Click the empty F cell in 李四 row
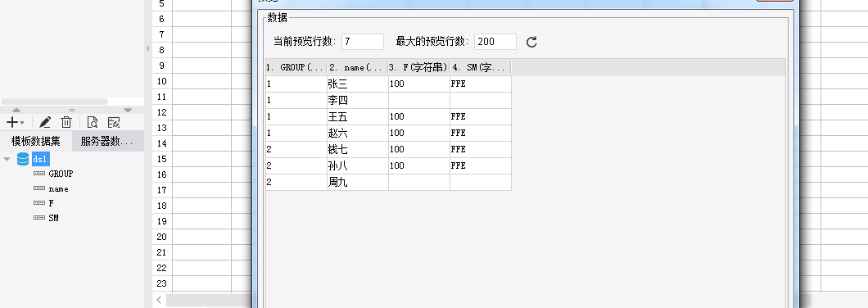 (x=419, y=100)
